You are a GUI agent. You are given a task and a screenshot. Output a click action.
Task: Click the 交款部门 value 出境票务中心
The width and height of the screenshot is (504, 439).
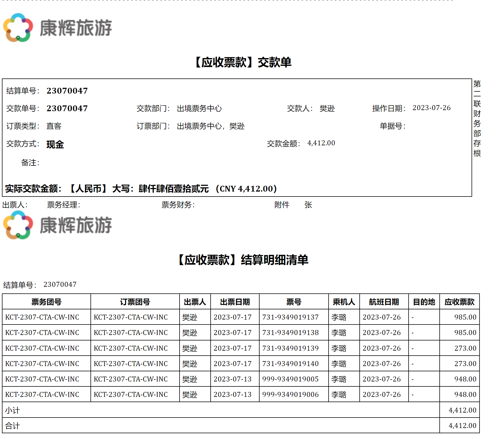pos(199,108)
